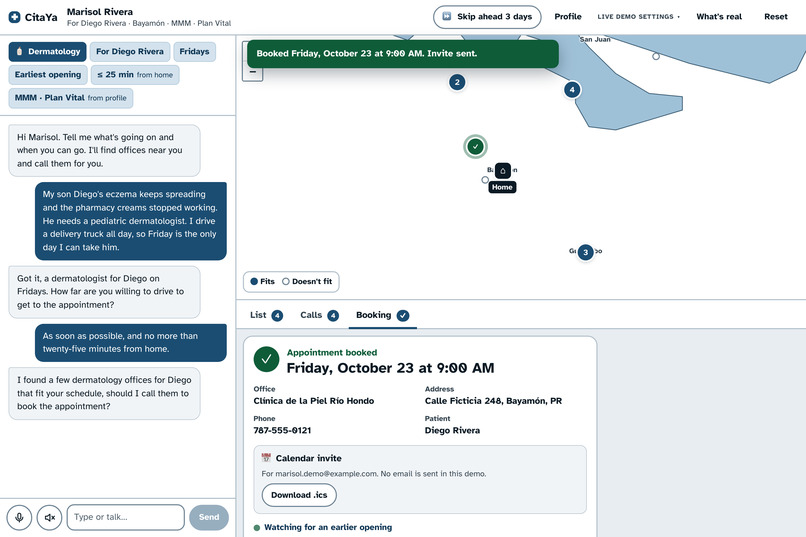The height and width of the screenshot is (537, 806).
Task: Click the ≤ 25 min from home chip
Action: [135, 75]
